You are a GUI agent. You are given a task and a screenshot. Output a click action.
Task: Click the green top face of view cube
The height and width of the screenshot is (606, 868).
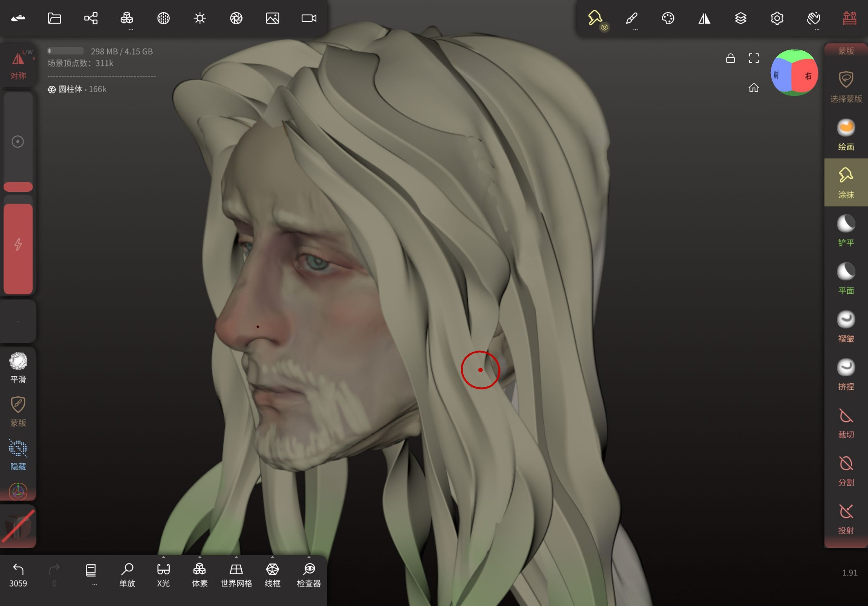click(794, 55)
